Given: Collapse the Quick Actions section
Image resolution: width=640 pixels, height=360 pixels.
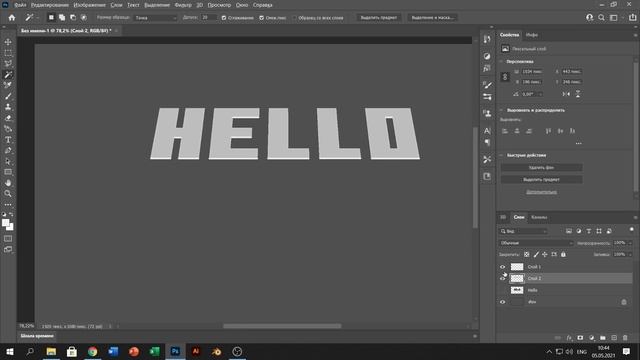Looking at the screenshot, I should point(501,155).
